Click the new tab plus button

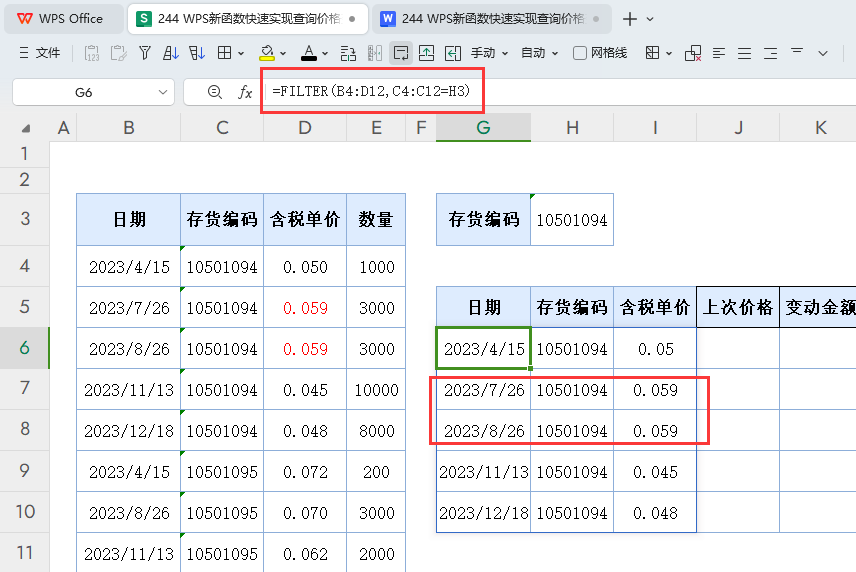click(629, 19)
